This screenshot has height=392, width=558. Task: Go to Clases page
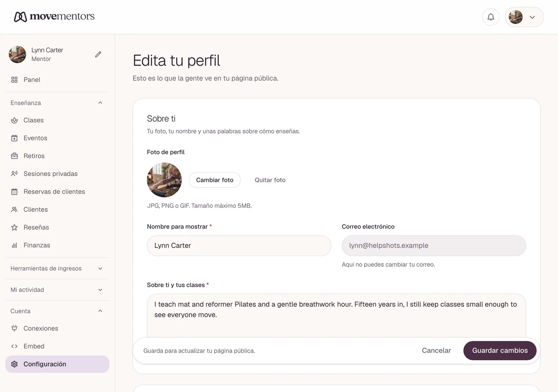pos(57,120)
